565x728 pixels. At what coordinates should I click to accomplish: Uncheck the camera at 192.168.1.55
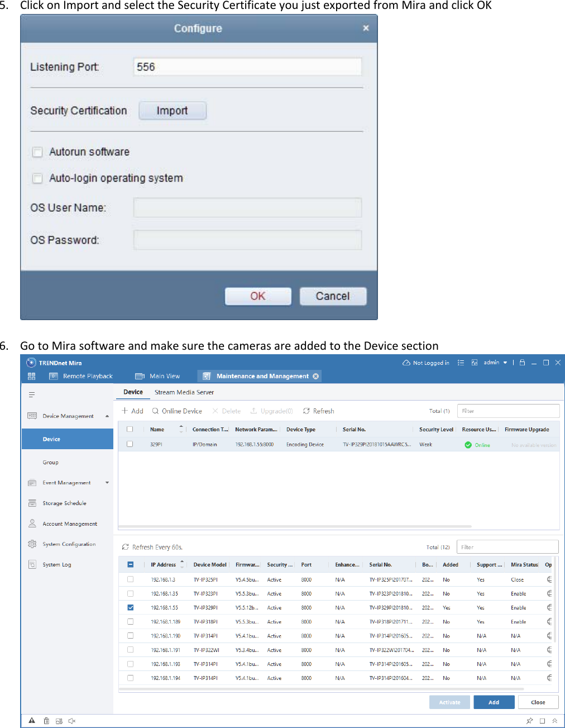130,607
